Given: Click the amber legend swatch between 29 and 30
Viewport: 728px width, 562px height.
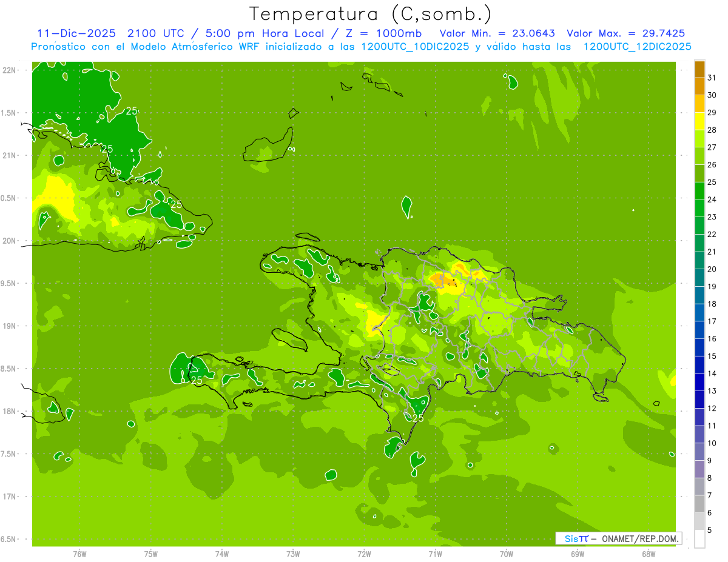Looking at the screenshot, I should tap(699, 104).
